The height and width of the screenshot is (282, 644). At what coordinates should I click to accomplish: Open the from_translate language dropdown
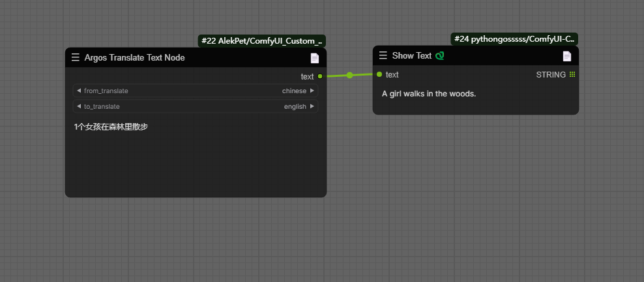tap(196, 91)
